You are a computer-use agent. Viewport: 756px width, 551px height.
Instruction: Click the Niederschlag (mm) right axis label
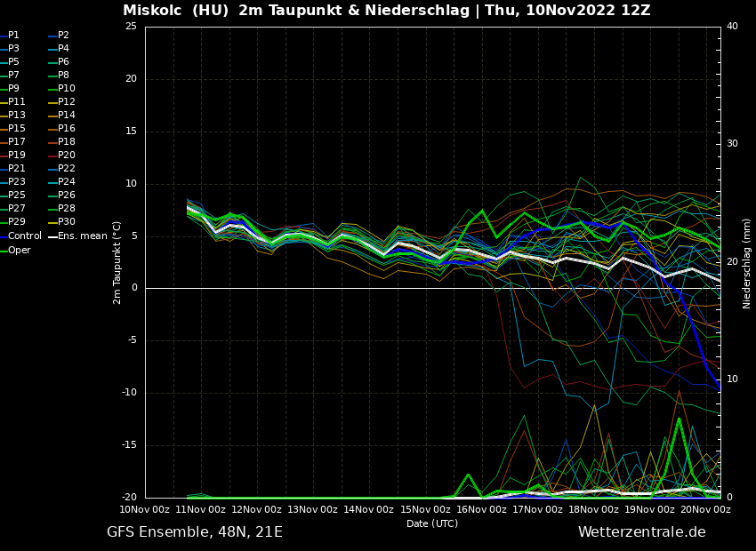point(747,263)
